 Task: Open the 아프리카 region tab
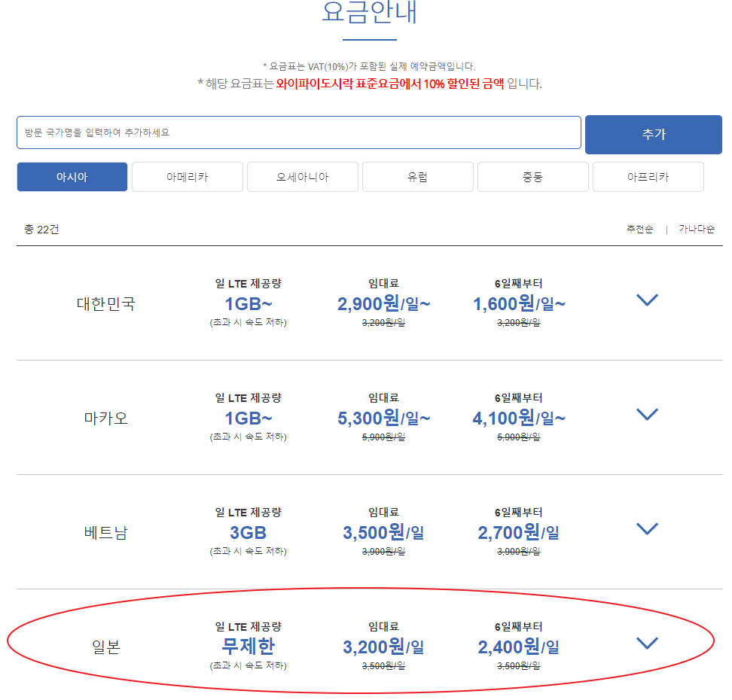point(648,177)
